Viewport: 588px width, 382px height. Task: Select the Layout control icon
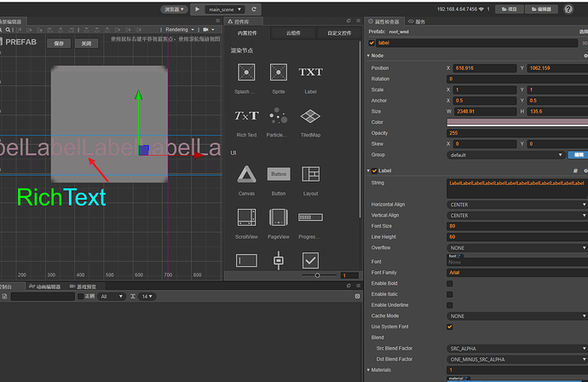pyautogui.click(x=310, y=174)
